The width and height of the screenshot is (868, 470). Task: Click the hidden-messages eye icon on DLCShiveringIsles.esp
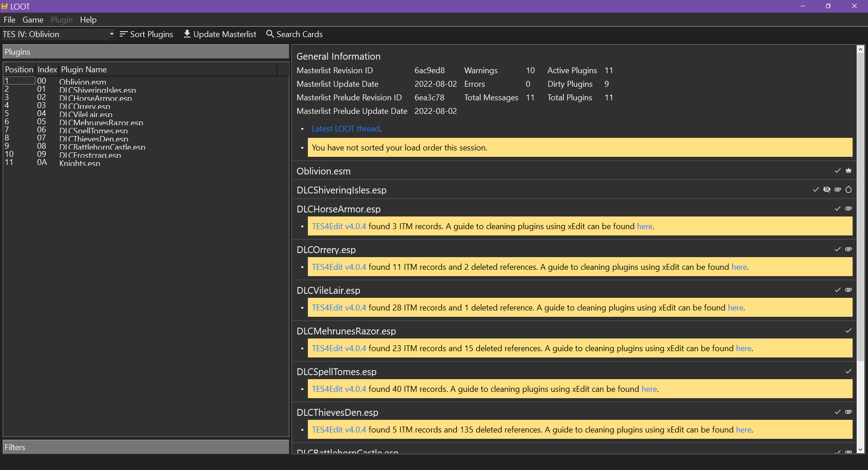click(x=827, y=190)
